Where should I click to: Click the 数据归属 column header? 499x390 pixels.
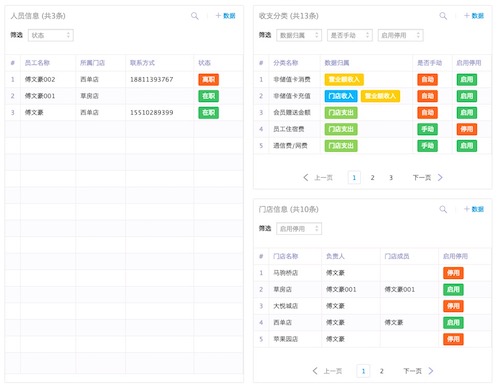coord(337,63)
